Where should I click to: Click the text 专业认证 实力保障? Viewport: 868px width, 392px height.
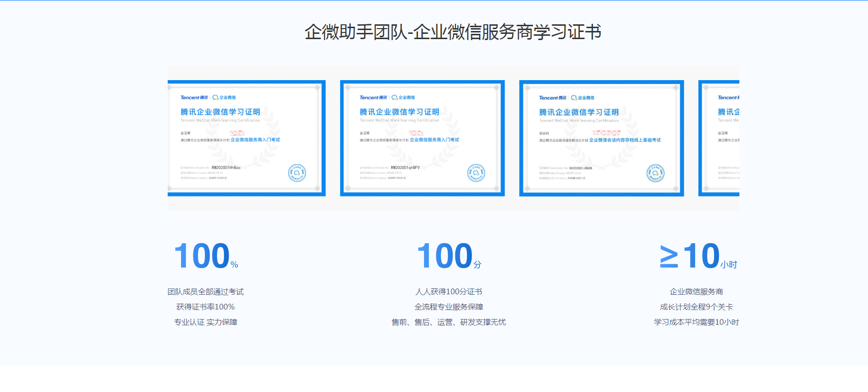[x=205, y=322]
